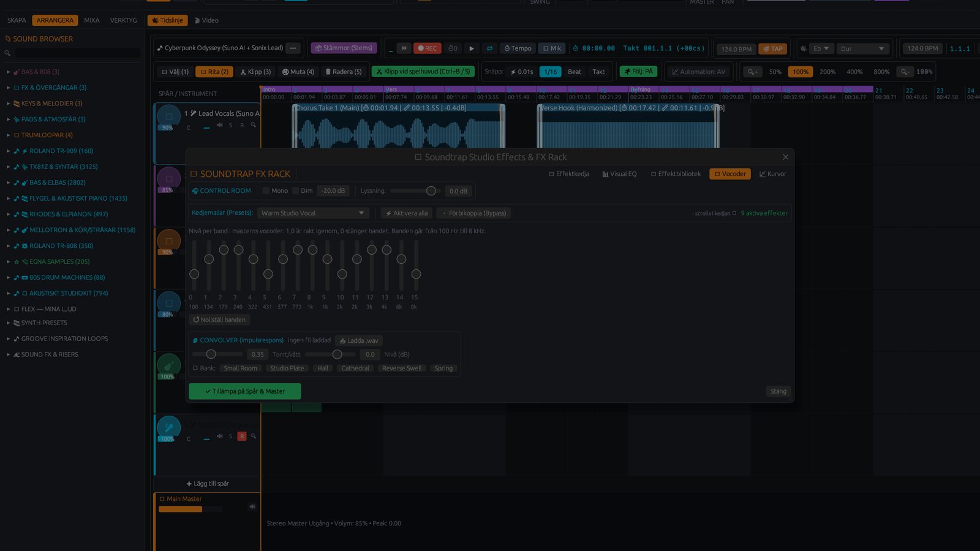The width and height of the screenshot is (980, 551).
Task: Click the Stäng button
Action: pyautogui.click(x=778, y=391)
